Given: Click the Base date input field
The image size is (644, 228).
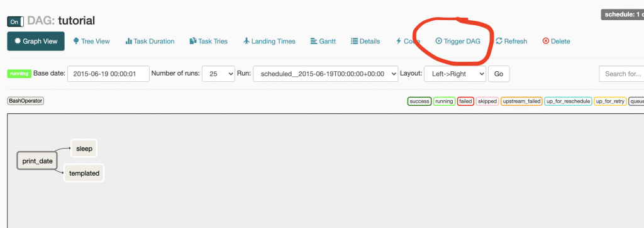Looking at the screenshot, I should pyautogui.click(x=108, y=74).
